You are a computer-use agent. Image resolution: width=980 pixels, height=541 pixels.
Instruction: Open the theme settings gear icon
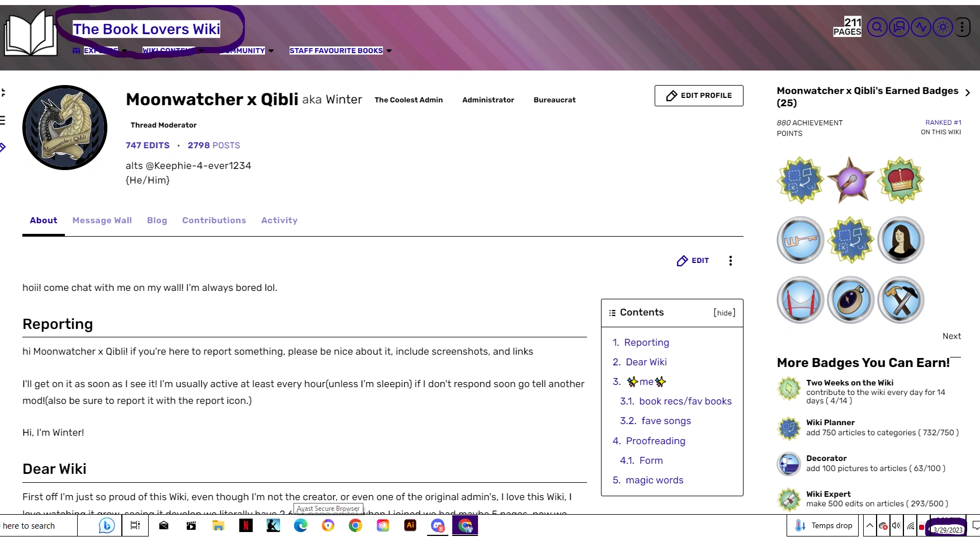(x=943, y=27)
